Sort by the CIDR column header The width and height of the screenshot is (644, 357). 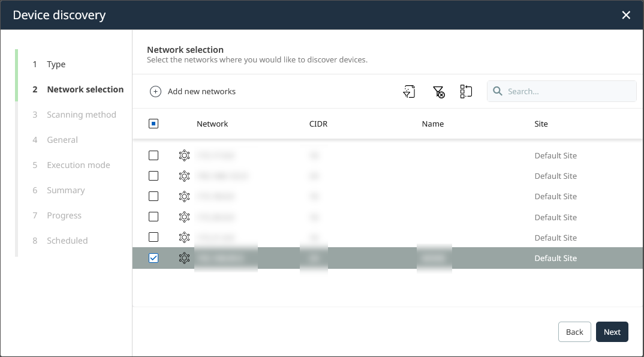318,124
